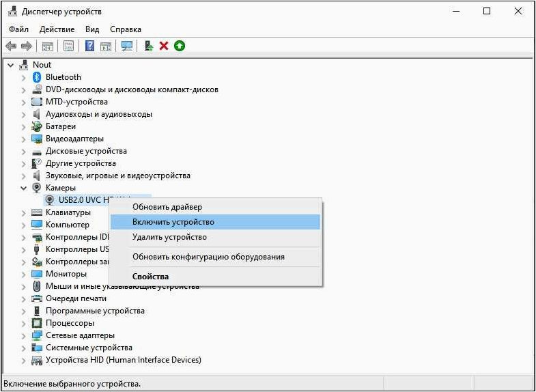Select the Дисковые устройства label
Screen dimensions: 536x392
coord(86,151)
